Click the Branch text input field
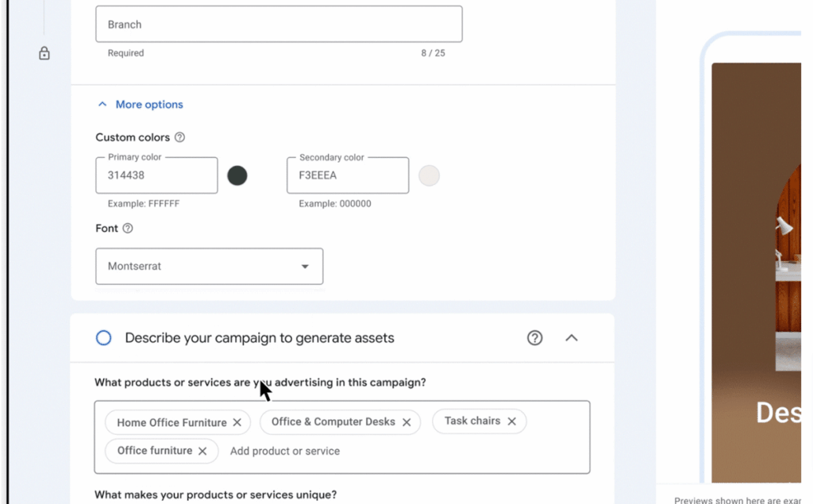The height and width of the screenshot is (504, 813). point(279,25)
